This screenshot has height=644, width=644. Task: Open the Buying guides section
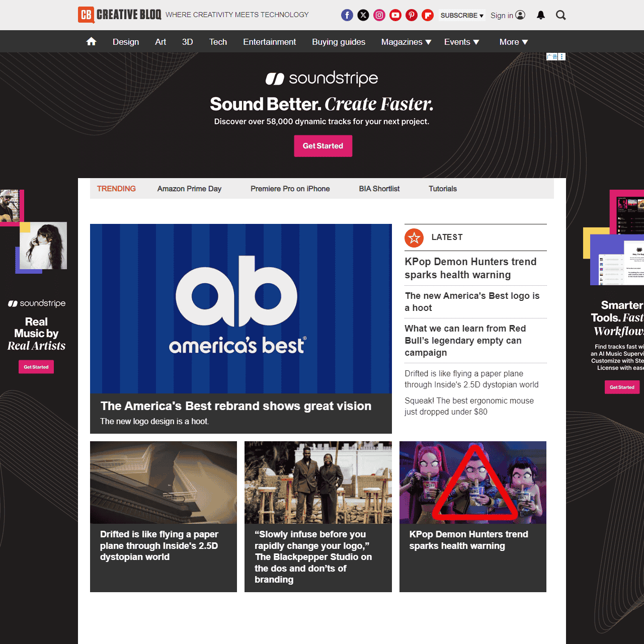click(x=339, y=42)
